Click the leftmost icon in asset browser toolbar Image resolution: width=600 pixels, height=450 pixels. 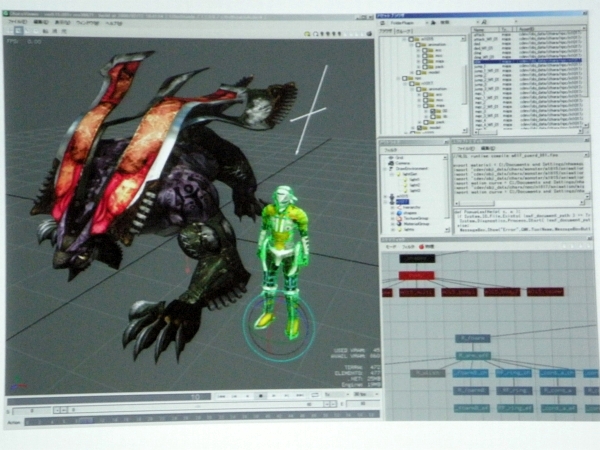pyautogui.click(x=382, y=23)
